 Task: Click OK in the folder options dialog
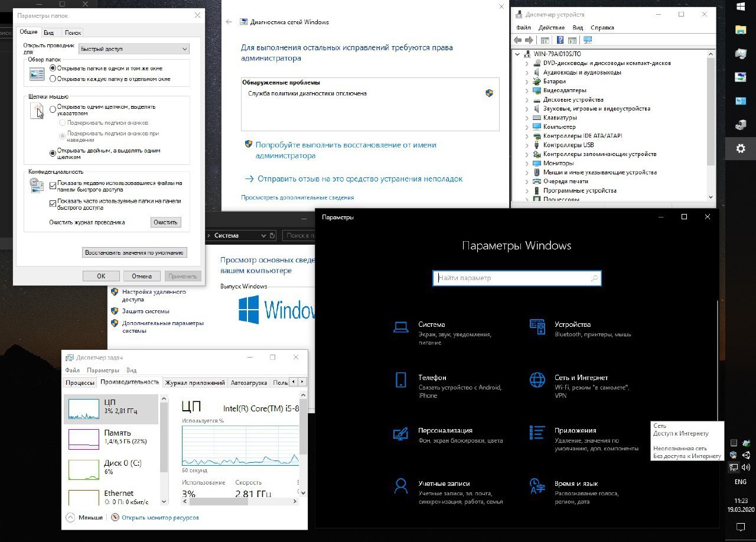click(101, 276)
